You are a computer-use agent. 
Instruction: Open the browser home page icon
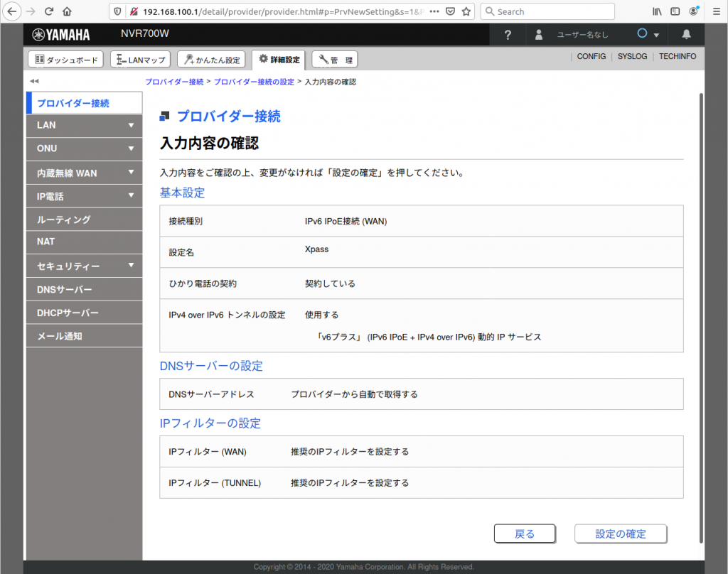click(x=67, y=11)
